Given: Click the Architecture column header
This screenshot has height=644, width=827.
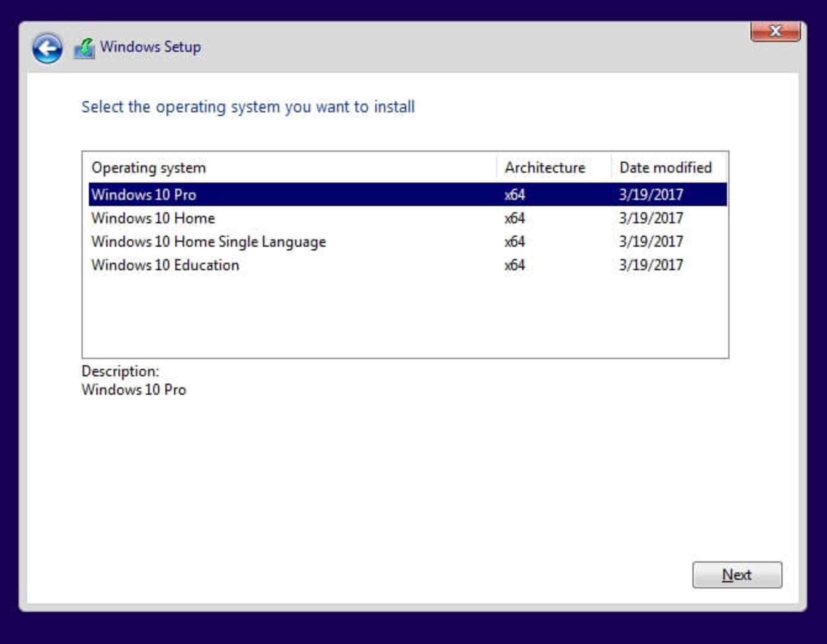Looking at the screenshot, I should pyautogui.click(x=554, y=167).
